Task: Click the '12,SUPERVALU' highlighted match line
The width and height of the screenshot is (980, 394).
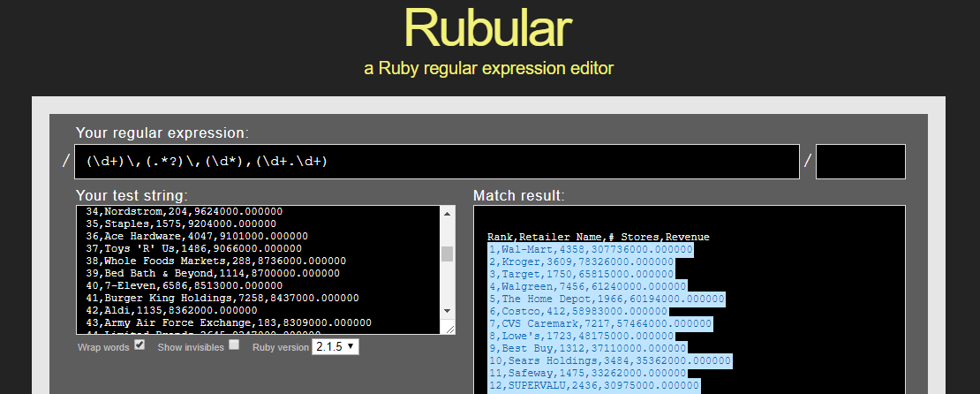Action: pyautogui.click(x=594, y=386)
